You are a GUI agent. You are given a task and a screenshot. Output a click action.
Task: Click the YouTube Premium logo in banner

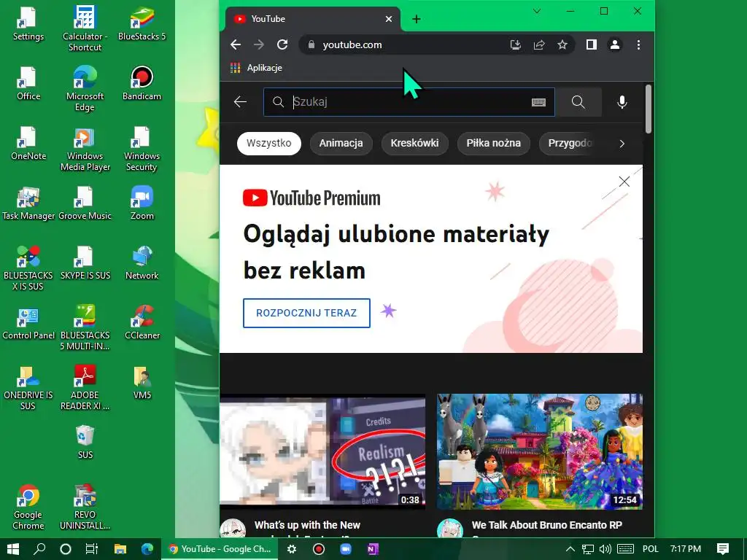pyautogui.click(x=311, y=198)
